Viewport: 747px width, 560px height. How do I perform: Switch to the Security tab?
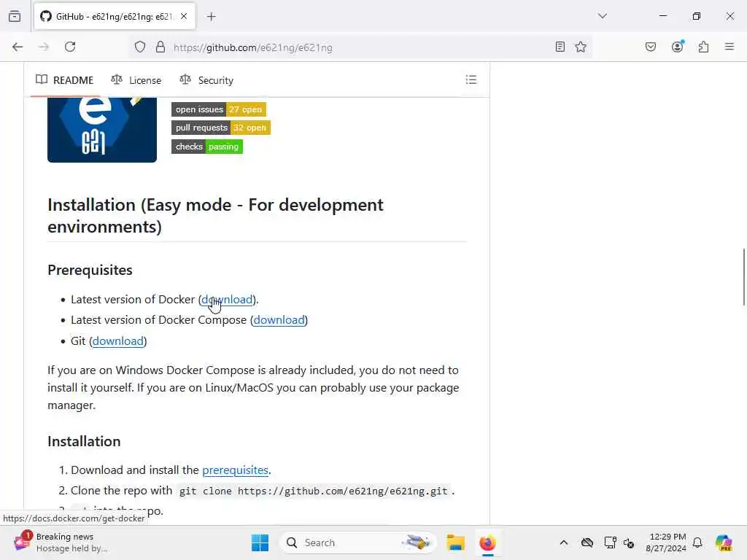206,80
